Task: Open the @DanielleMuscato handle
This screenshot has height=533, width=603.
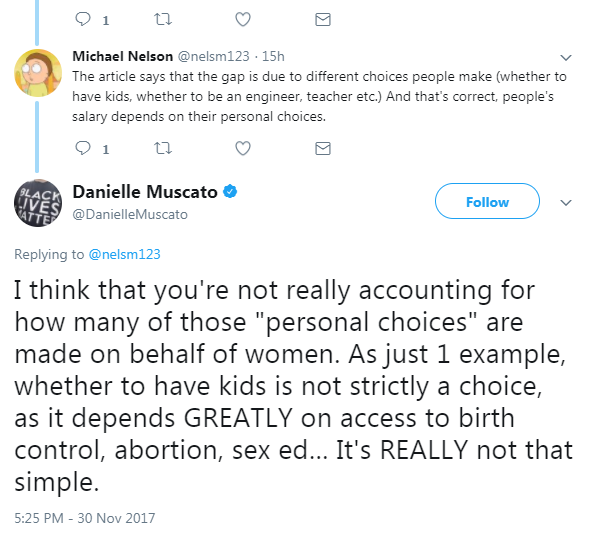Action: point(130,215)
